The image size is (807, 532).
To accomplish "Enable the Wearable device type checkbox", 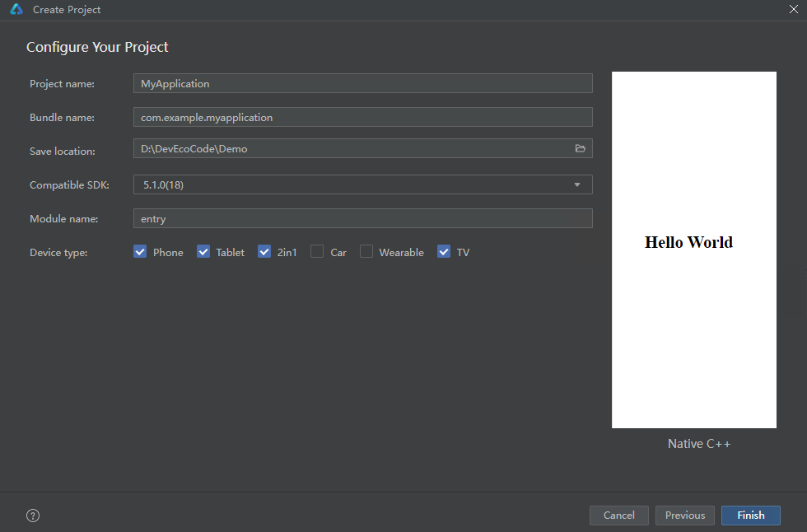I will (x=366, y=252).
